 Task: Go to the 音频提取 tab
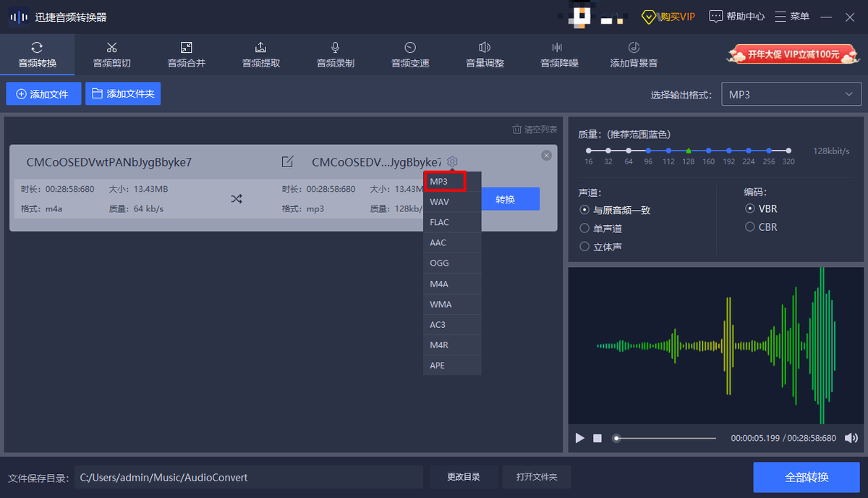tap(260, 55)
